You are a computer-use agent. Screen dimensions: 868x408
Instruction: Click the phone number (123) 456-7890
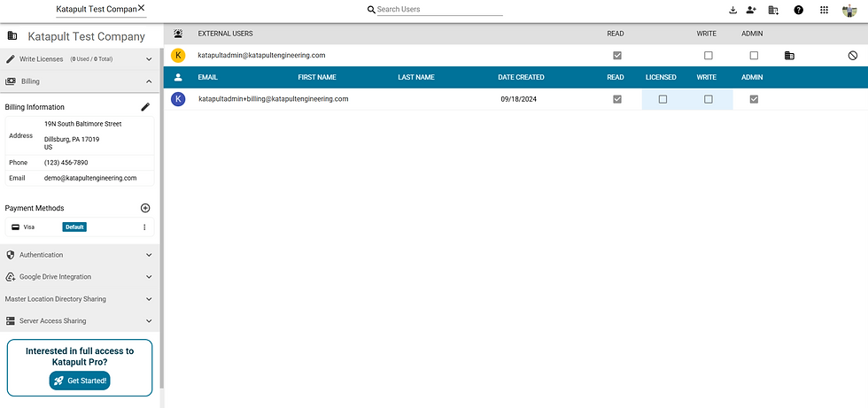click(66, 163)
